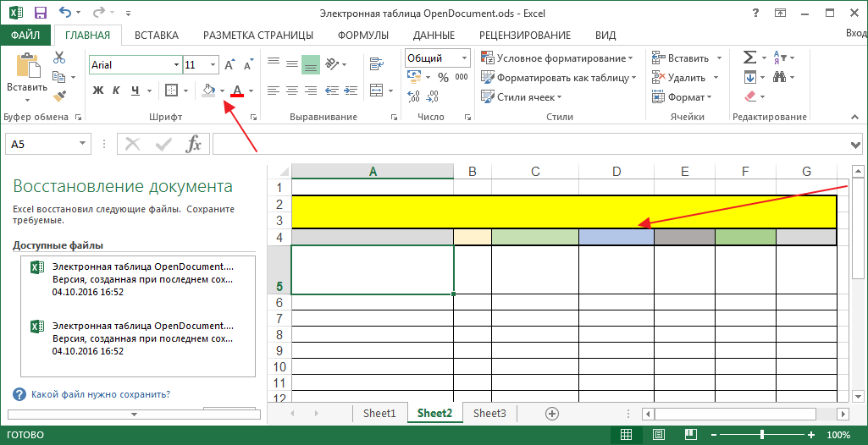The width and height of the screenshot is (868, 445).
Task: Expand the Общий number format dropdown
Action: [x=464, y=58]
